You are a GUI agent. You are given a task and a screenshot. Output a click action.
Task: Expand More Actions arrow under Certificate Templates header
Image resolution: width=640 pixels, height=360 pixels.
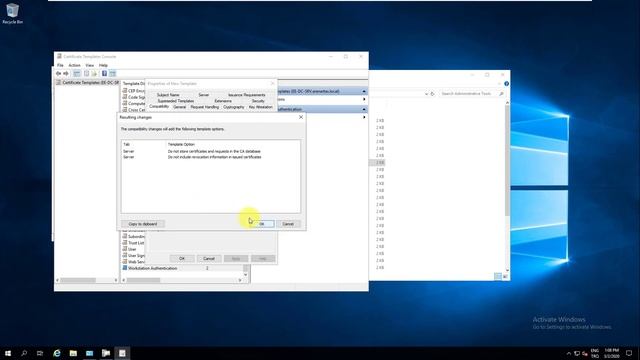(364, 99)
